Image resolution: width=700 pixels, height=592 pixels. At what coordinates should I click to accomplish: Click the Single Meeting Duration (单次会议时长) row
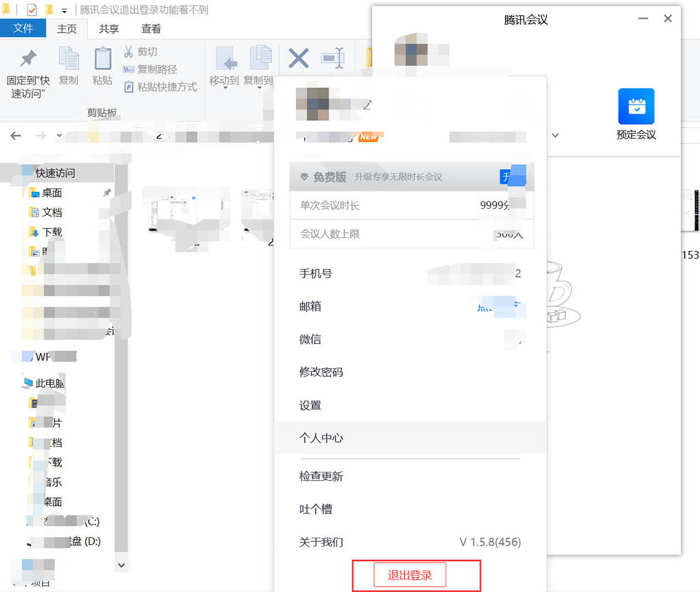pos(412,205)
